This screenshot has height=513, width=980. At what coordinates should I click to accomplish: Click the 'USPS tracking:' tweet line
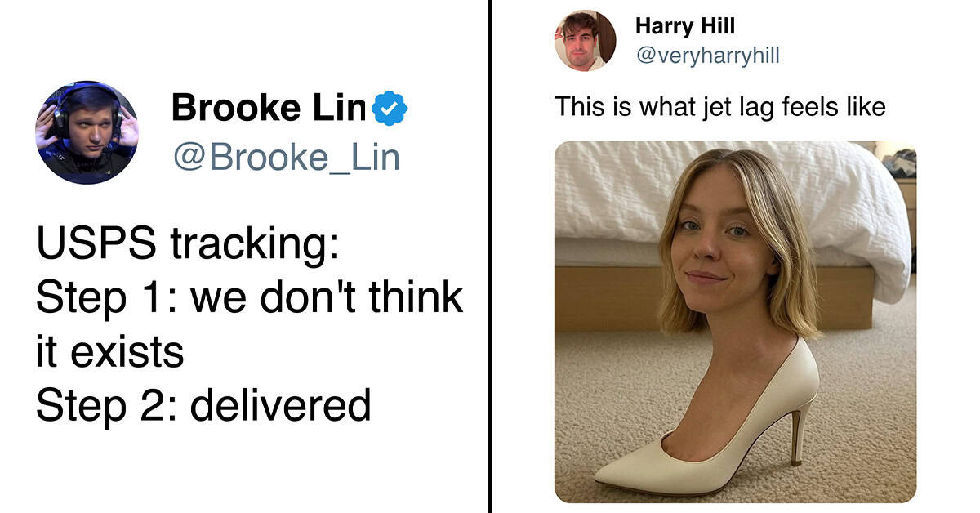coord(188,245)
